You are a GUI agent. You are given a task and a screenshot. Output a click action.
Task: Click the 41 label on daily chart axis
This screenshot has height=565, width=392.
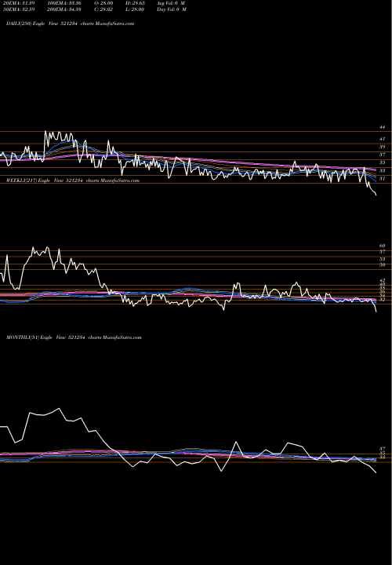pyautogui.click(x=382, y=139)
